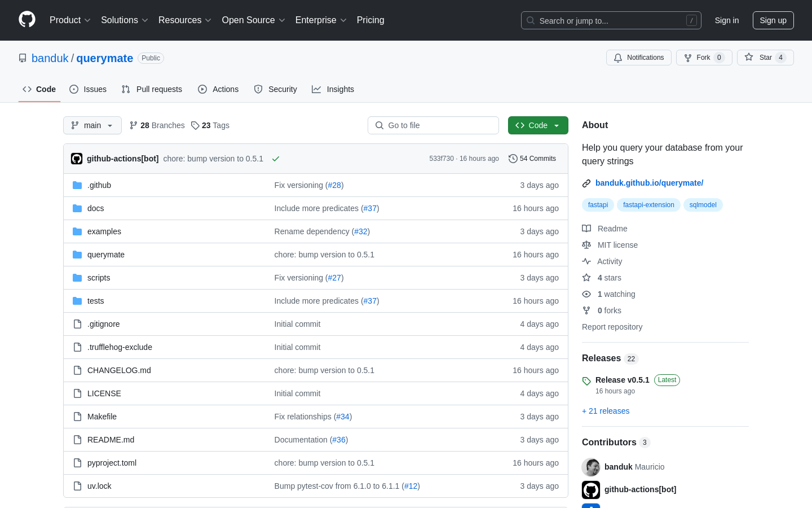This screenshot has height=508, width=812.
Task: Open the banduk.github.io/querymate/ website link
Action: point(650,183)
